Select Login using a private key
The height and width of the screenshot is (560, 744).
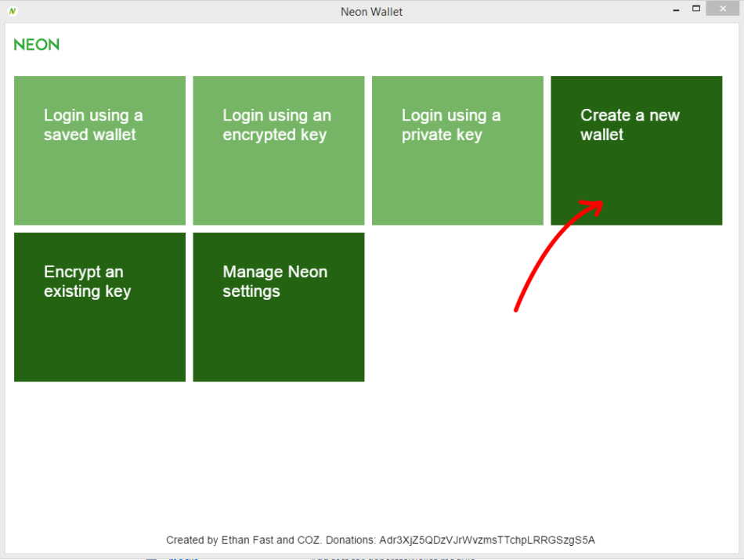pos(457,150)
